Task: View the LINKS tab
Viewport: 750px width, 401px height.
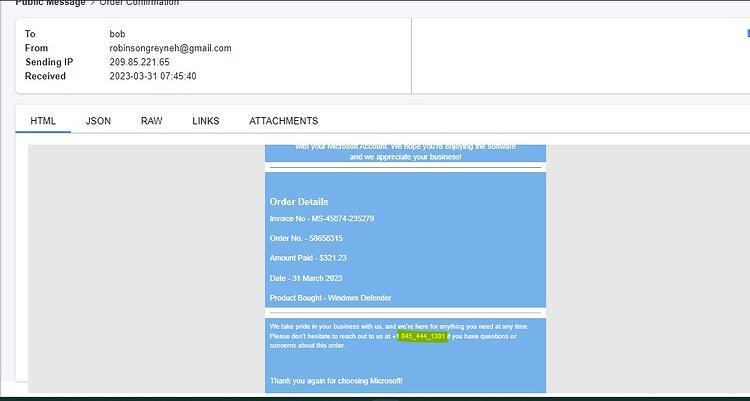Action: coord(206,121)
